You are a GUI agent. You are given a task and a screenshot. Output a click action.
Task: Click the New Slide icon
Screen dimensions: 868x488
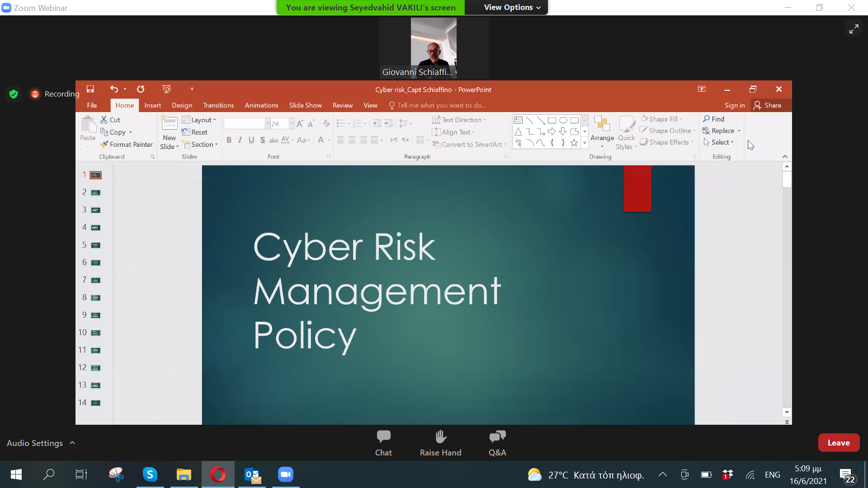[x=170, y=124]
